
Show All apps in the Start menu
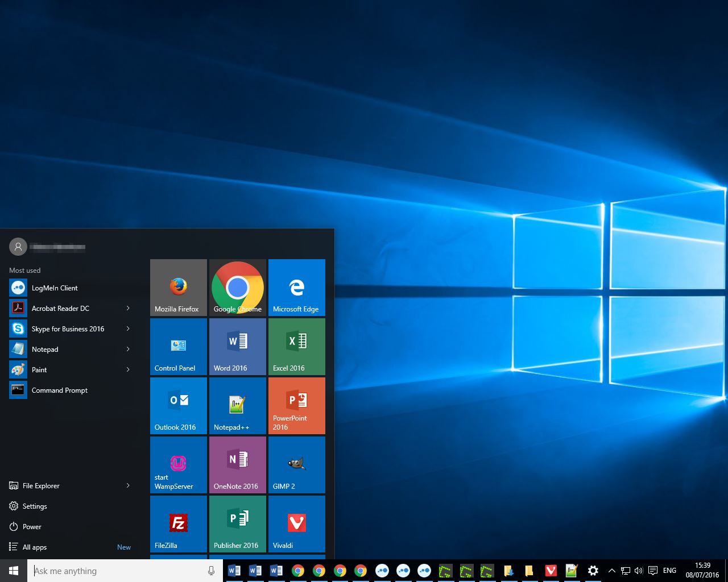point(71,547)
